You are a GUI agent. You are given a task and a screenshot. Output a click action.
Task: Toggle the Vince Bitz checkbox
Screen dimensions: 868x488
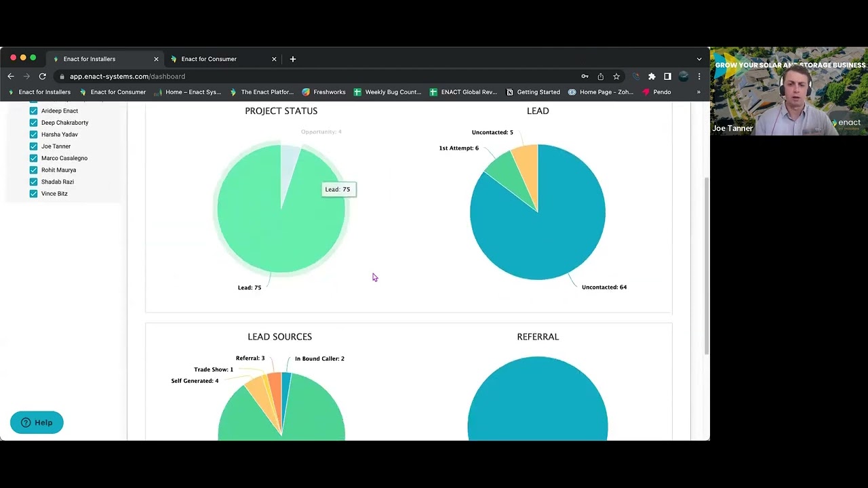coord(33,194)
